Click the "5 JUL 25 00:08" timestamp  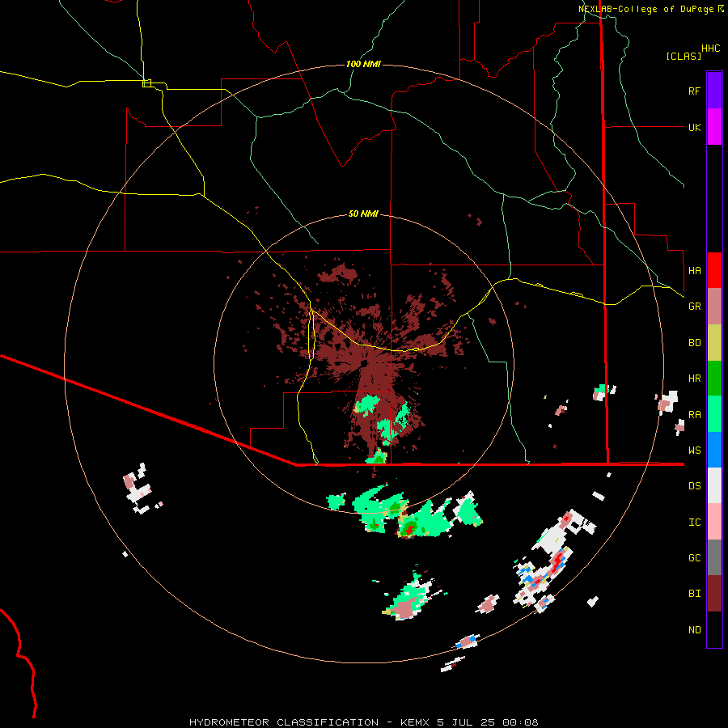coord(488,722)
